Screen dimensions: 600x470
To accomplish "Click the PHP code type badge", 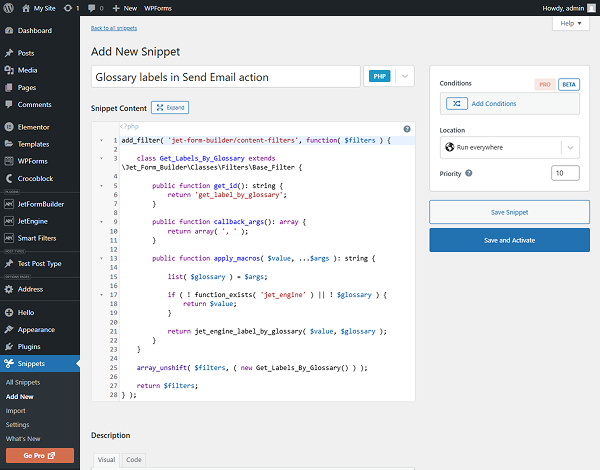I will pyautogui.click(x=380, y=76).
